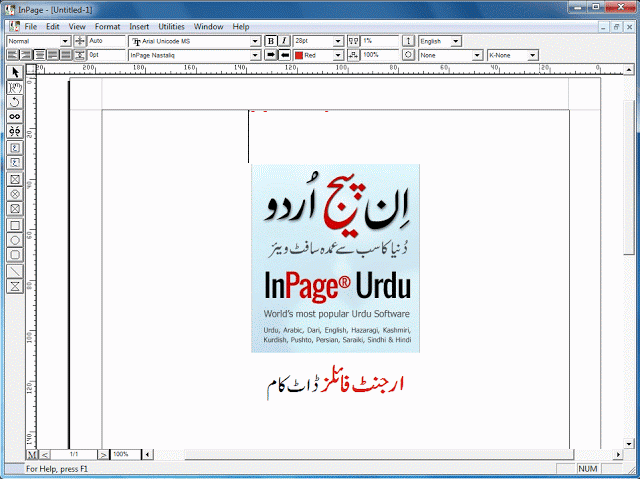
Task: Select the rounded picture box tool
Action: (15, 208)
